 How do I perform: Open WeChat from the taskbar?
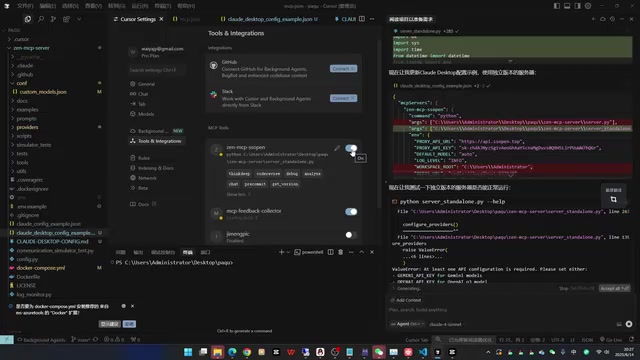(x=379, y=352)
